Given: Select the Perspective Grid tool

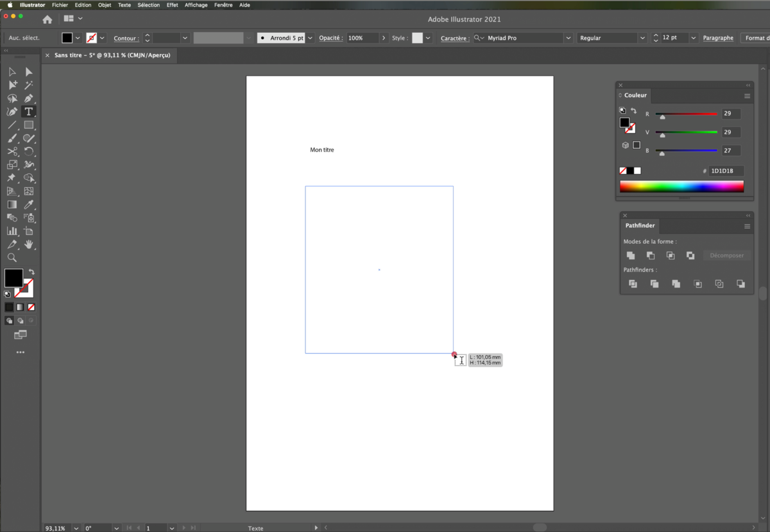Looking at the screenshot, I should (12, 191).
